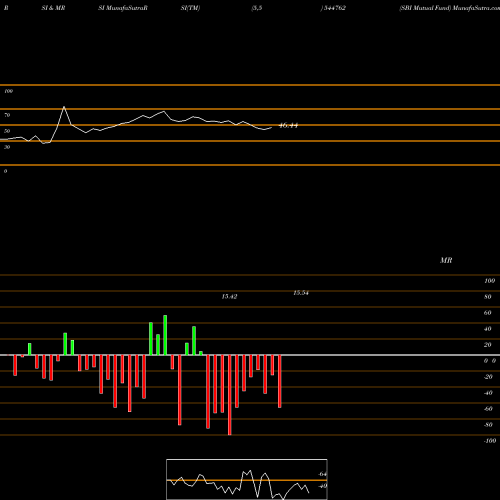The height and width of the screenshot is (500, 500).
Task: Click the 100 level label on RSI axis
Action: (8, 91)
